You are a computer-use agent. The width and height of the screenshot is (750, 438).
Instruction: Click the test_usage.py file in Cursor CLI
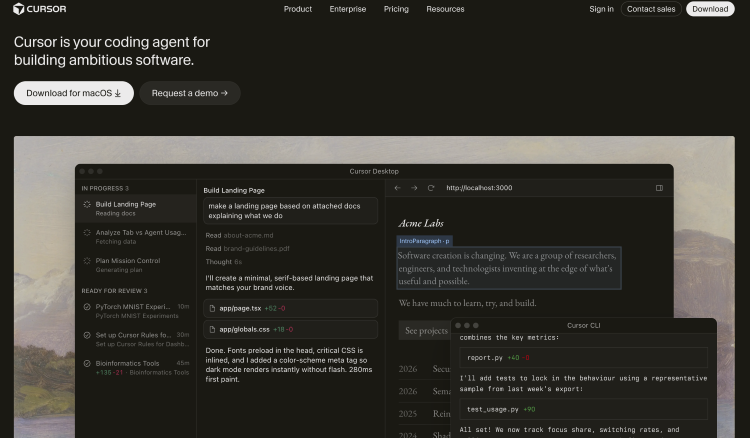pyautogui.click(x=583, y=409)
